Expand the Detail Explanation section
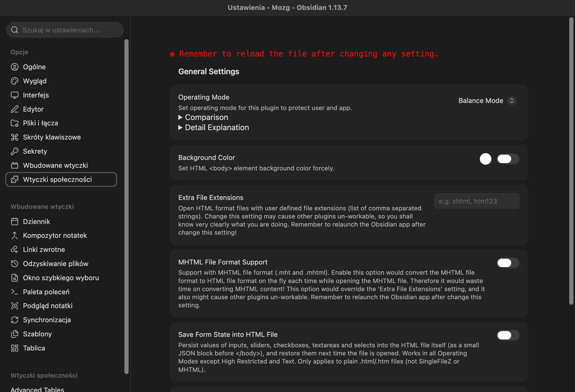This screenshot has width=575, height=392. pos(214,128)
